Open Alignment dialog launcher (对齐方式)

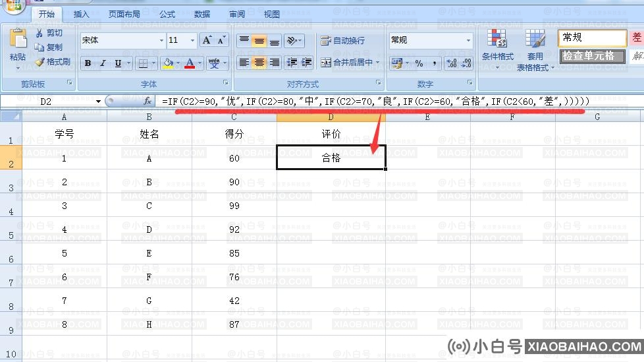378,82
